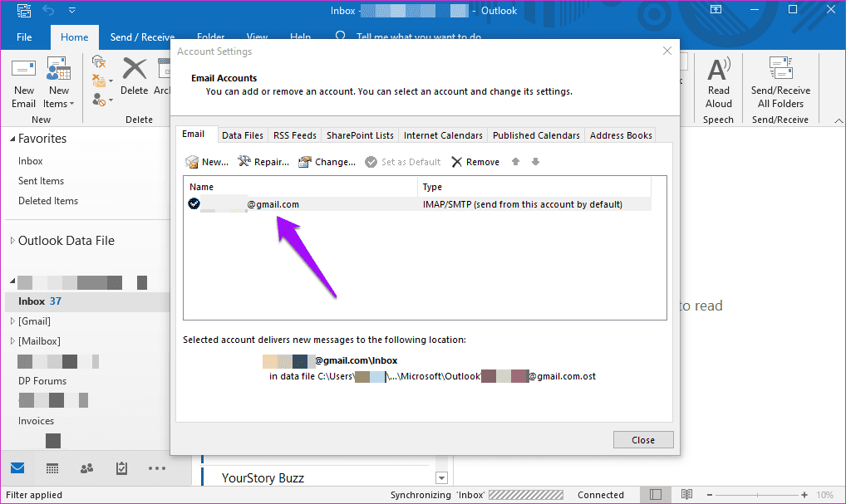
Task: Switch to the Data Files tab
Action: click(x=243, y=135)
